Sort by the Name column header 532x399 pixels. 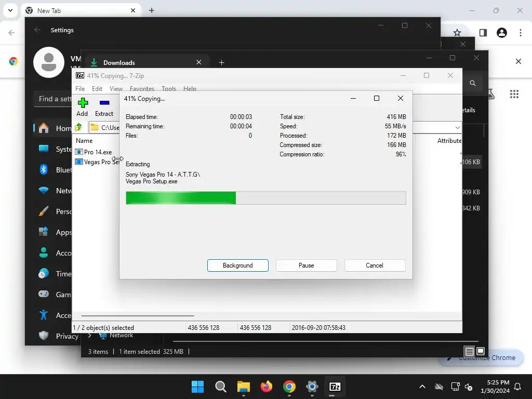pyautogui.click(x=84, y=140)
